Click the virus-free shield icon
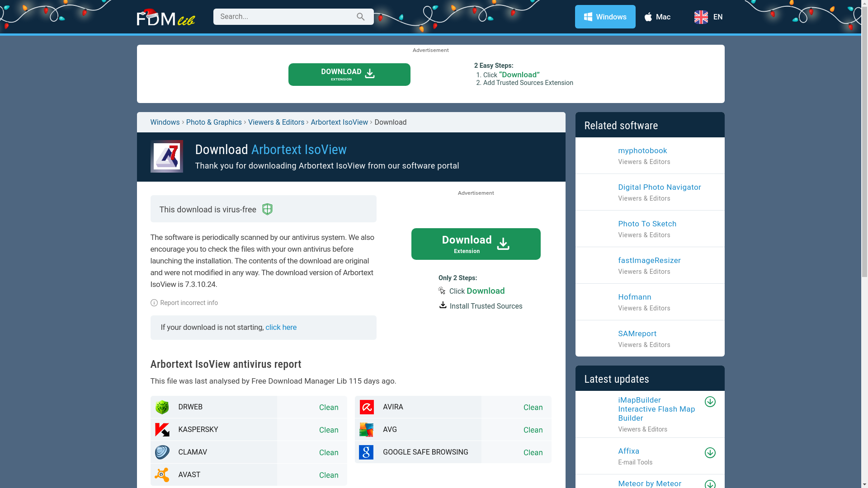This screenshot has width=868, height=488. pyautogui.click(x=267, y=209)
